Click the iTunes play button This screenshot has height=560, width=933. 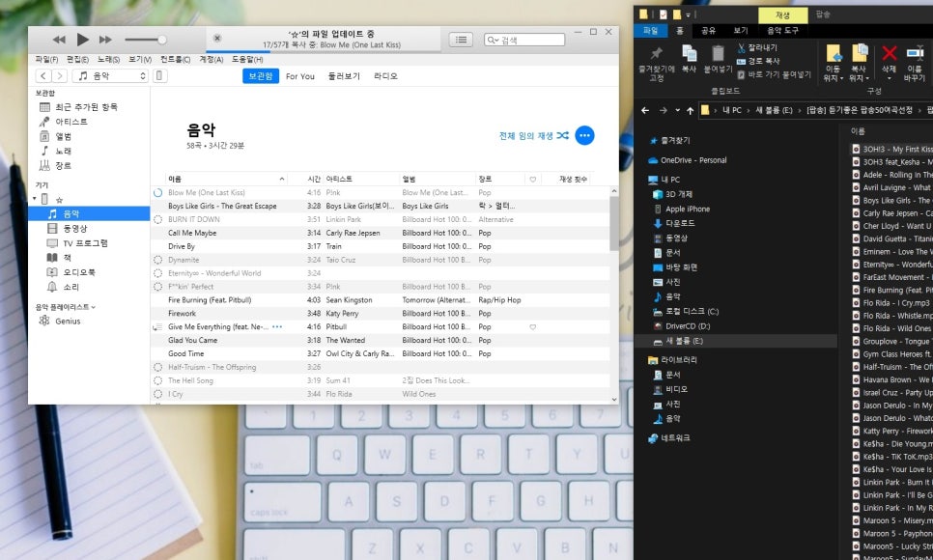click(83, 40)
